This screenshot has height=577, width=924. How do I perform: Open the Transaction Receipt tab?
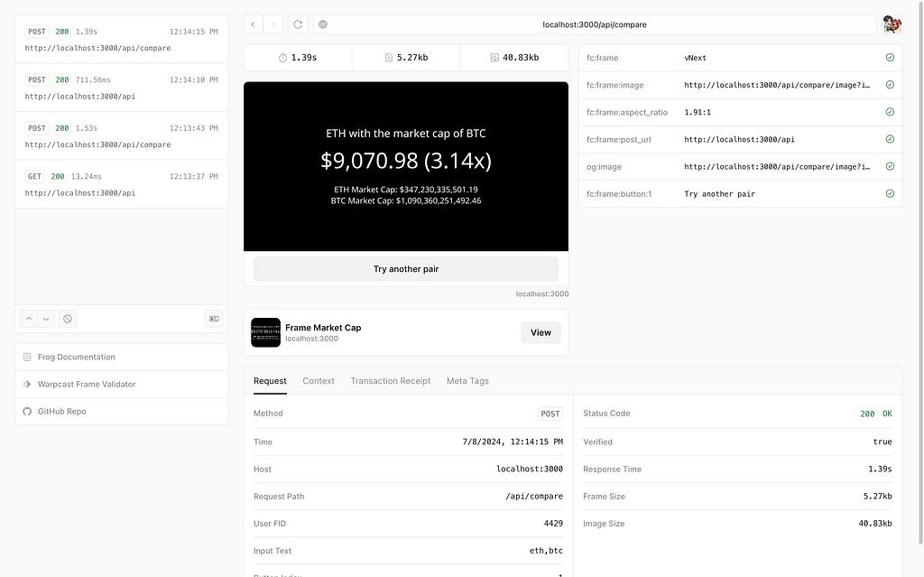pyautogui.click(x=391, y=381)
